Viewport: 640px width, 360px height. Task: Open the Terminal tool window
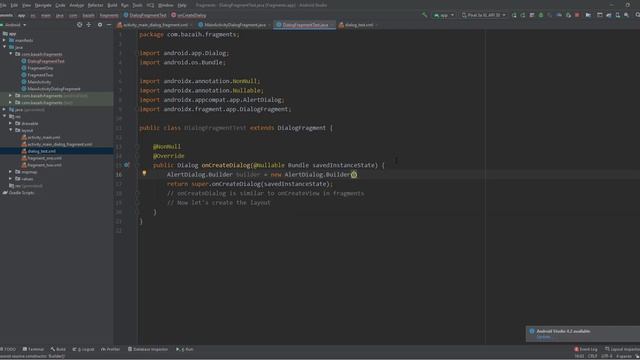coord(33,349)
